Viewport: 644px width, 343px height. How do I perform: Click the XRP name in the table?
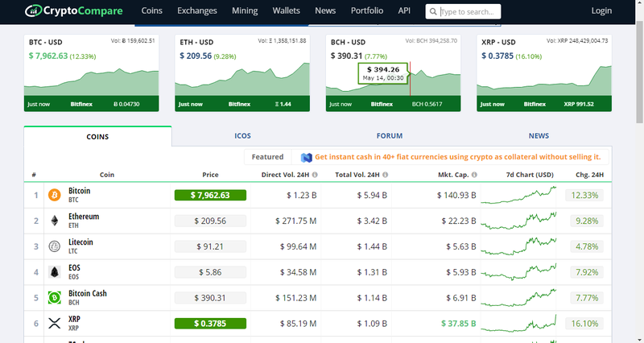coord(74,319)
